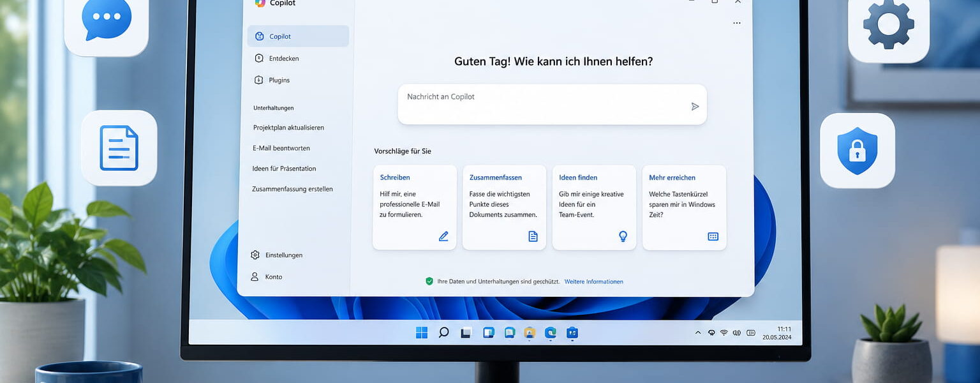Click the battery icon in the system tray
The image size is (980, 383).
point(751,333)
